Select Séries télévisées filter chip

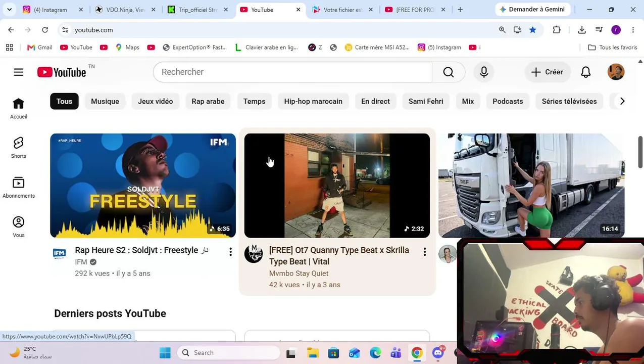569,101
